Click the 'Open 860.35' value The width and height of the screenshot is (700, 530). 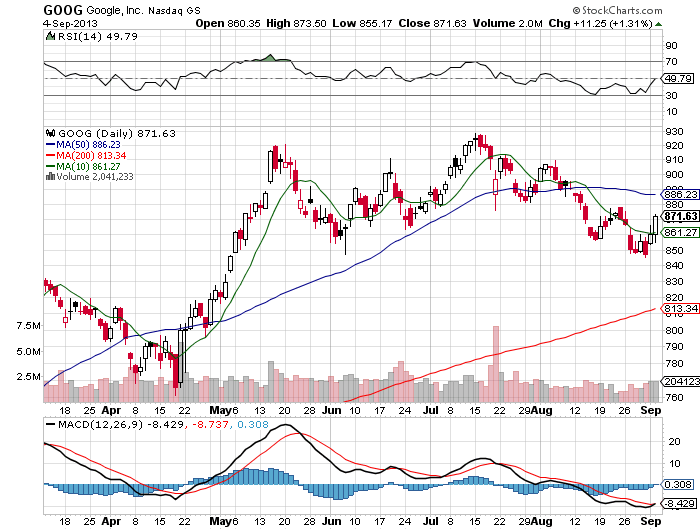coord(228,23)
